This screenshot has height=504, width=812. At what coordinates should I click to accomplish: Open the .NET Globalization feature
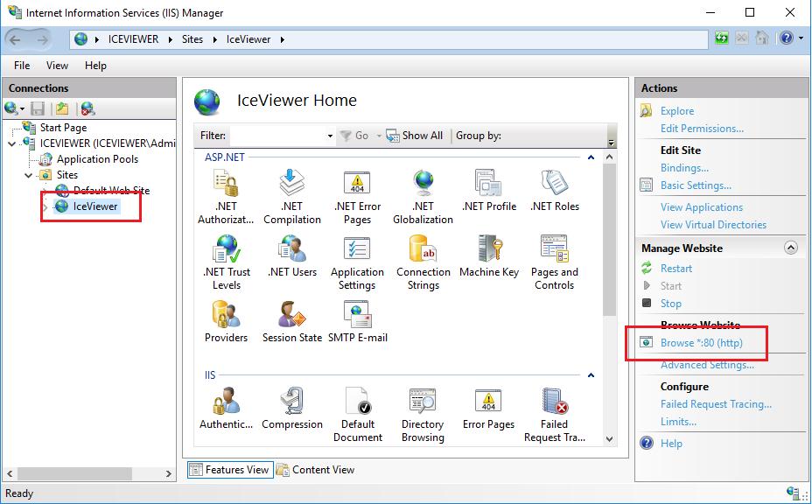coord(423,198)
